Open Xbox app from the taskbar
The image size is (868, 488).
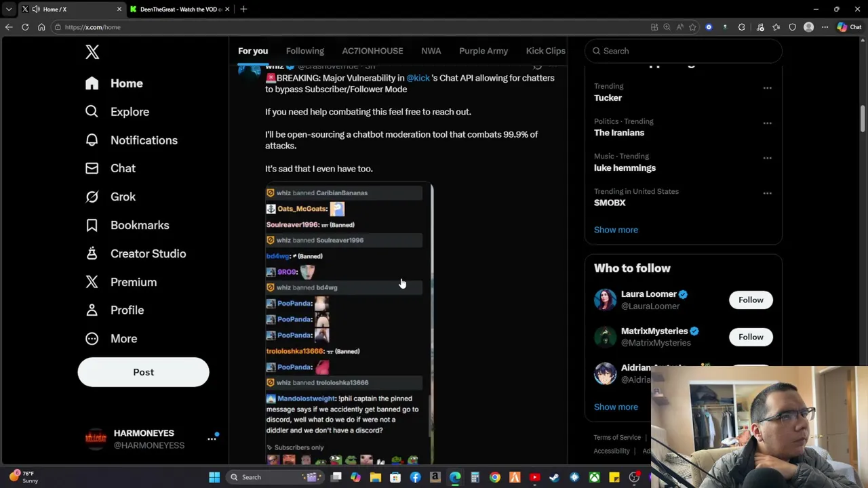(x=594, y=477)
